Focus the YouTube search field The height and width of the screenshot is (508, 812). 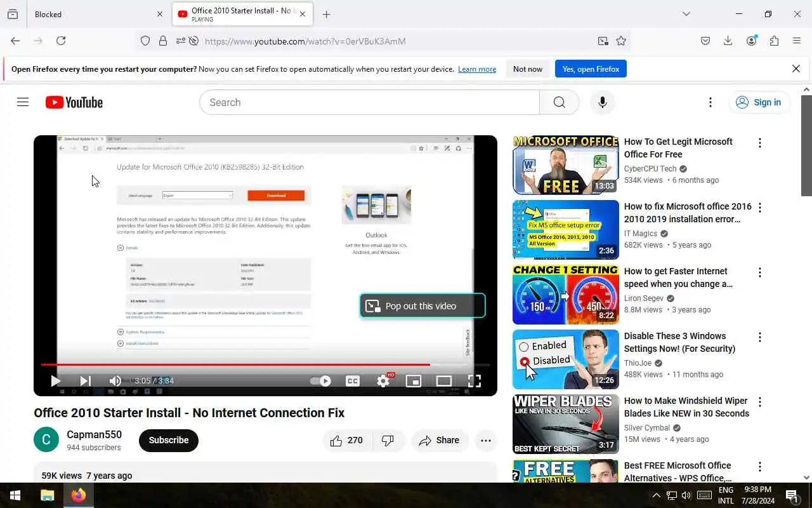(369, 102)
